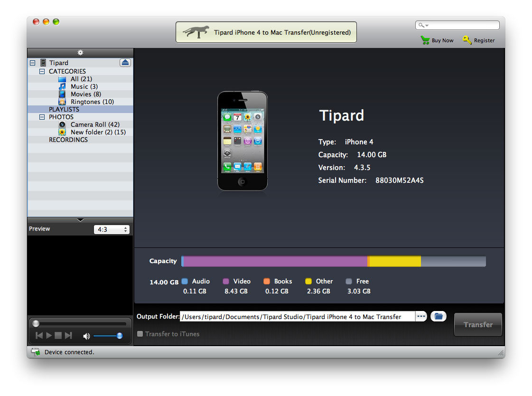Click the Video legend purple swatch

[x=225, y=281]
